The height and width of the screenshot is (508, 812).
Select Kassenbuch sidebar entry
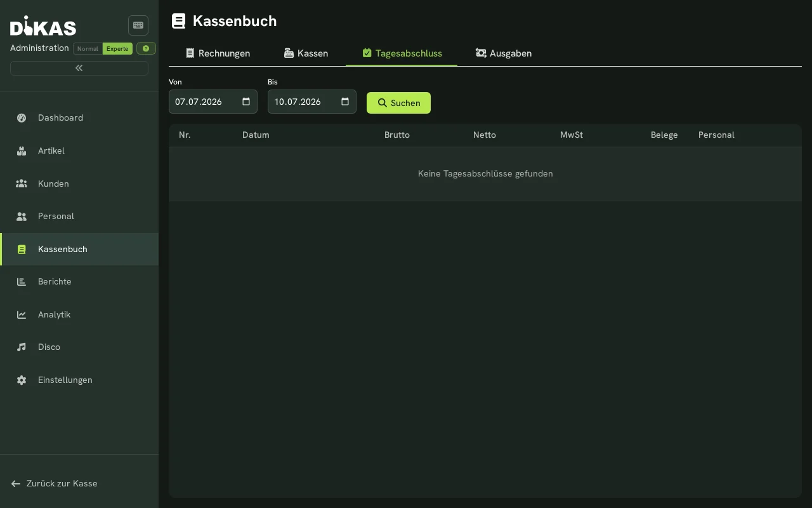(x=79, y=249)
